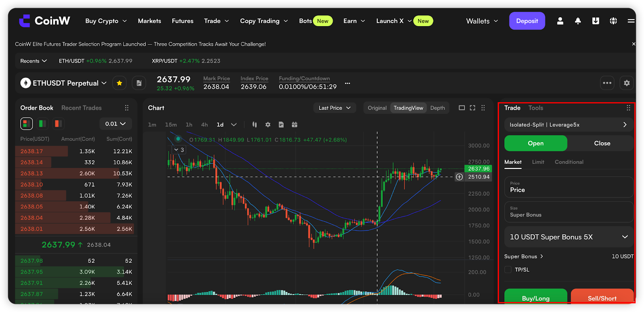Expand the Earn dropdown

354,21
